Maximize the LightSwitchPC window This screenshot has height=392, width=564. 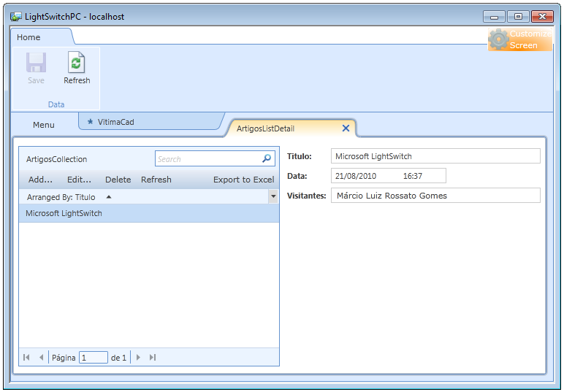518,17
